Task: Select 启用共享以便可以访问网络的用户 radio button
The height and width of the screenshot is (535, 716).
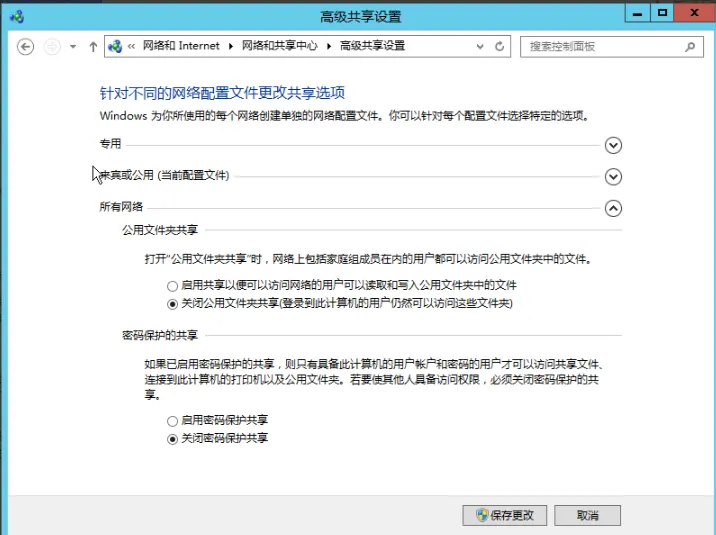Action: 172,286
